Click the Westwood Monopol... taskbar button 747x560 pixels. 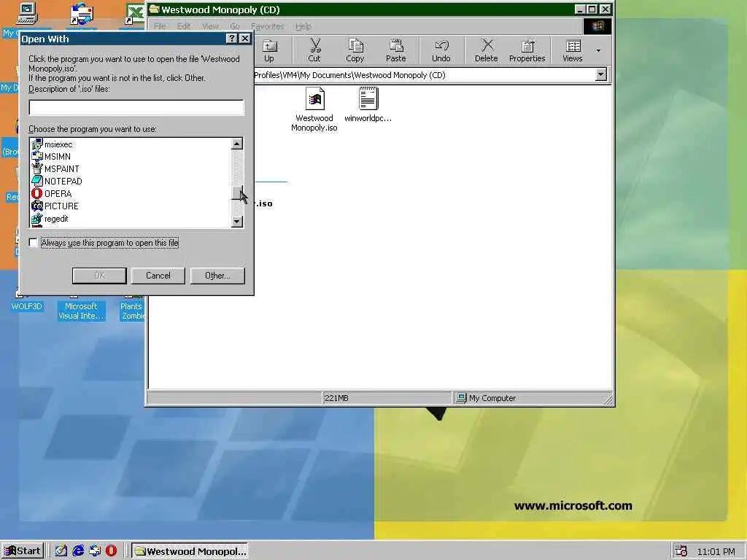pyautogui.click(x=190, y=551)
